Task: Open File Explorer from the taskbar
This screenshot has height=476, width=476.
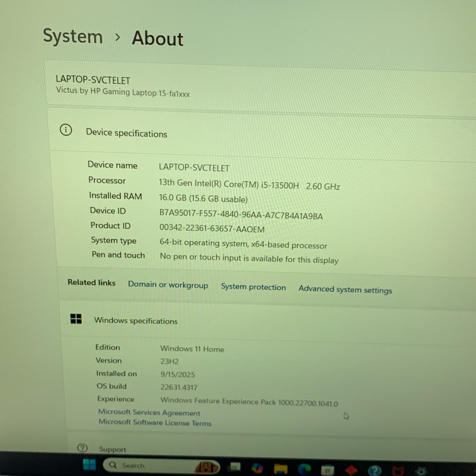Action: coord(281,468)
